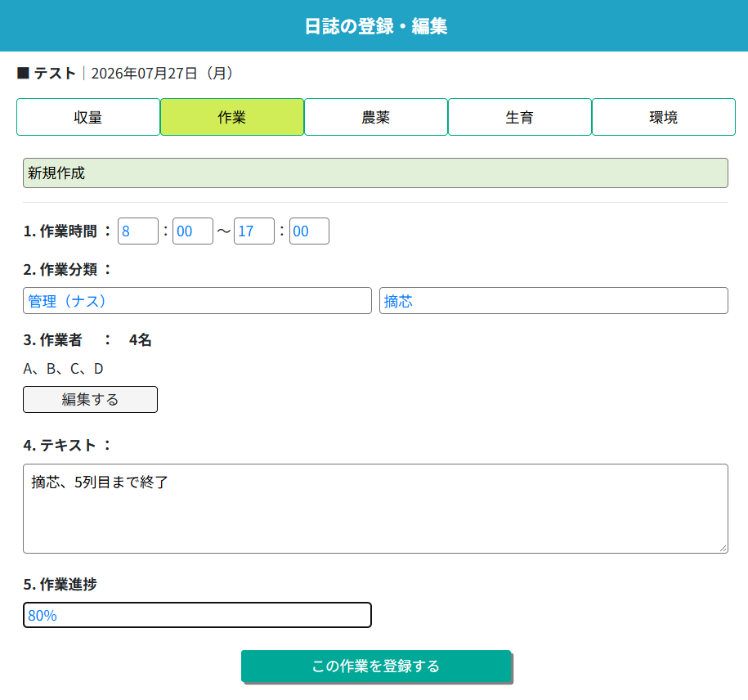The image size is (748, 700).
Task: Select the 作業 tab
Action: tap(232, 117)
